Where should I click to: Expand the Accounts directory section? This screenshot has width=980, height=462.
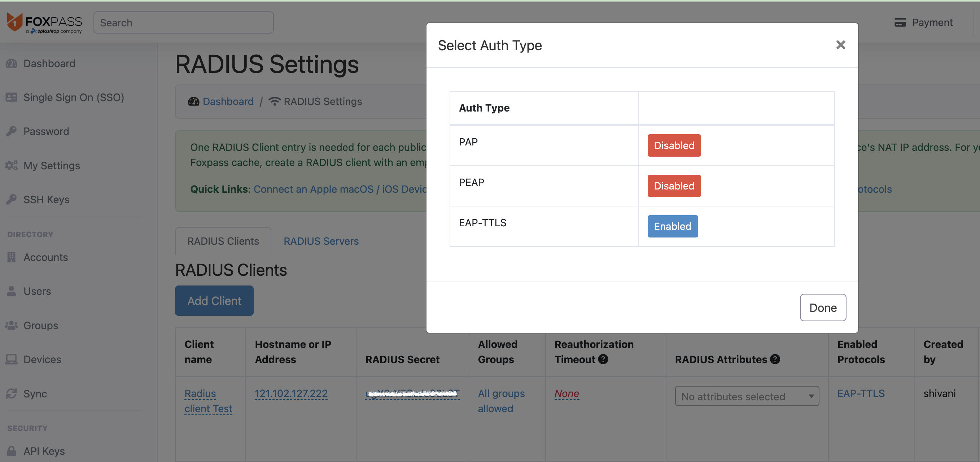point(45,257)
